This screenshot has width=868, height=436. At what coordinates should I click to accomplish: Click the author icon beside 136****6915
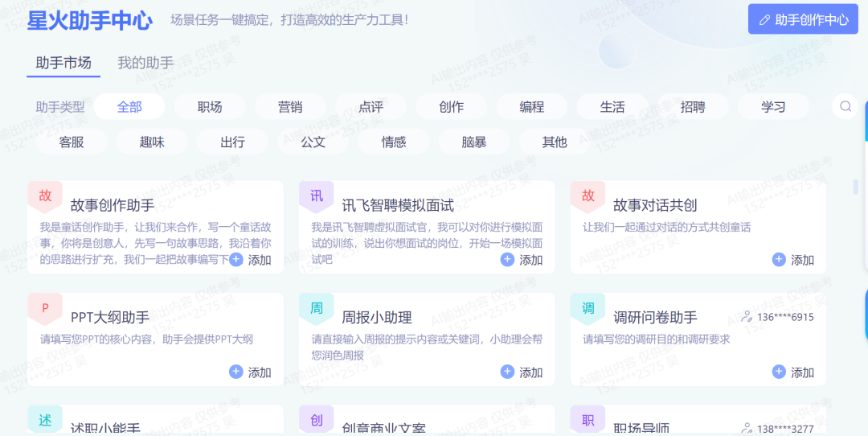point(747,317)
